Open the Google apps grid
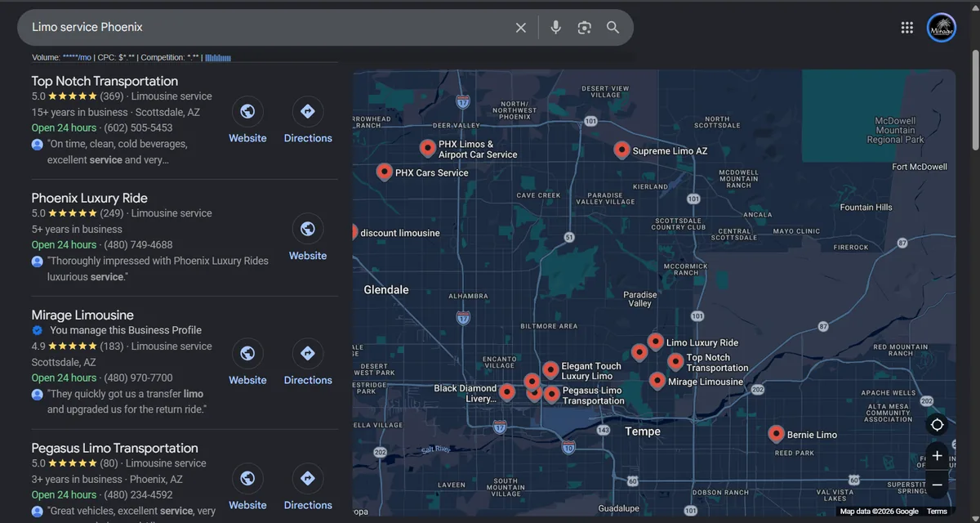The image size is (980, 523). pos(906,28)
